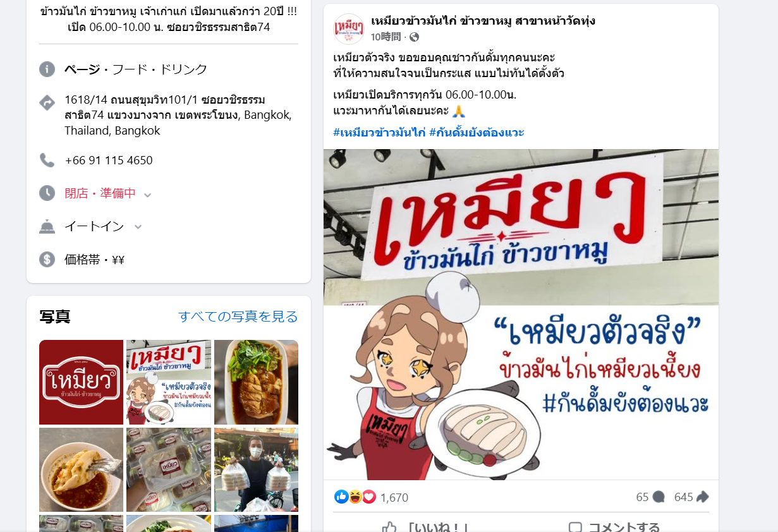778x532 pixels.
Task: Click the comment bubble icon showing 65
Action: tap(659, 497)
